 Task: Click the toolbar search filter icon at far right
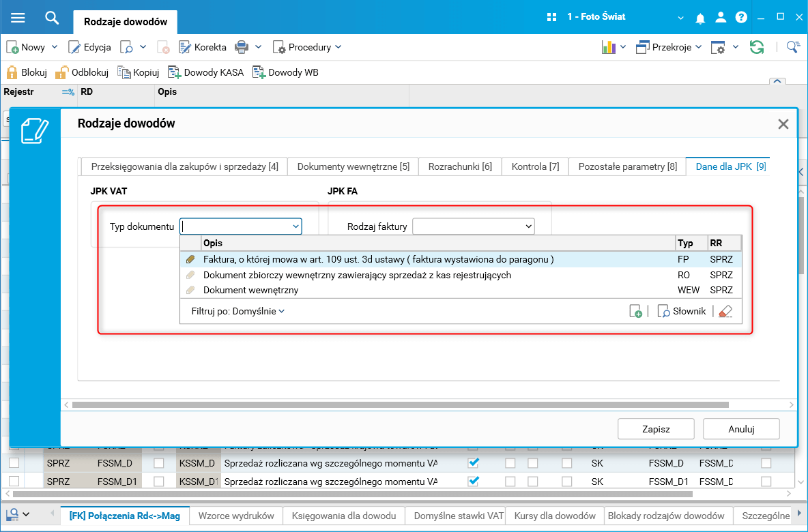click(x=793, y=47)
